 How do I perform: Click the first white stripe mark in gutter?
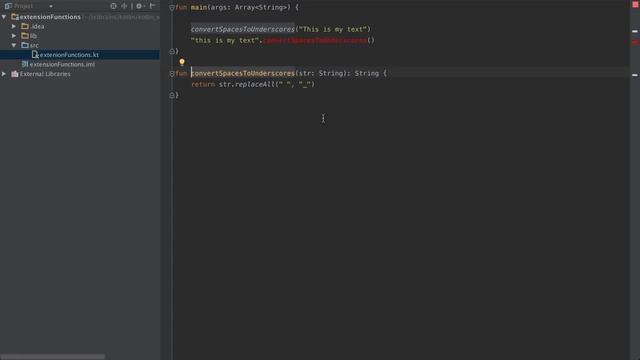(635, 31)
